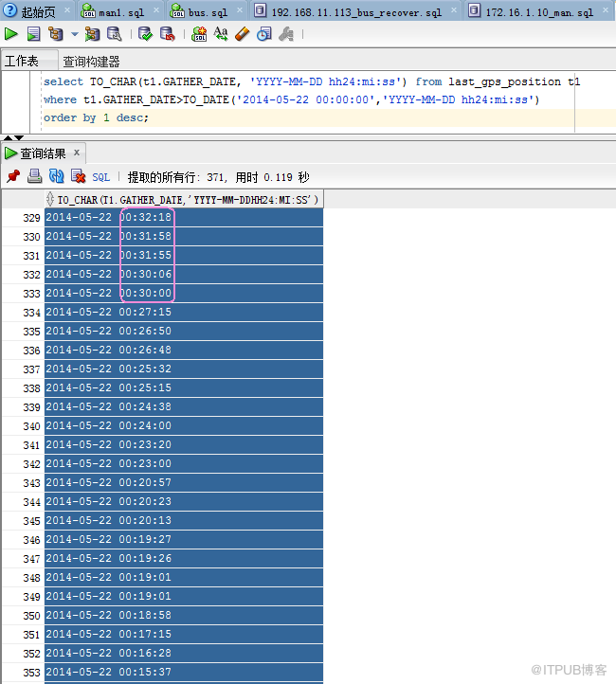Close the man1.sql tab

pyautogui.click(x=156, y=10)
